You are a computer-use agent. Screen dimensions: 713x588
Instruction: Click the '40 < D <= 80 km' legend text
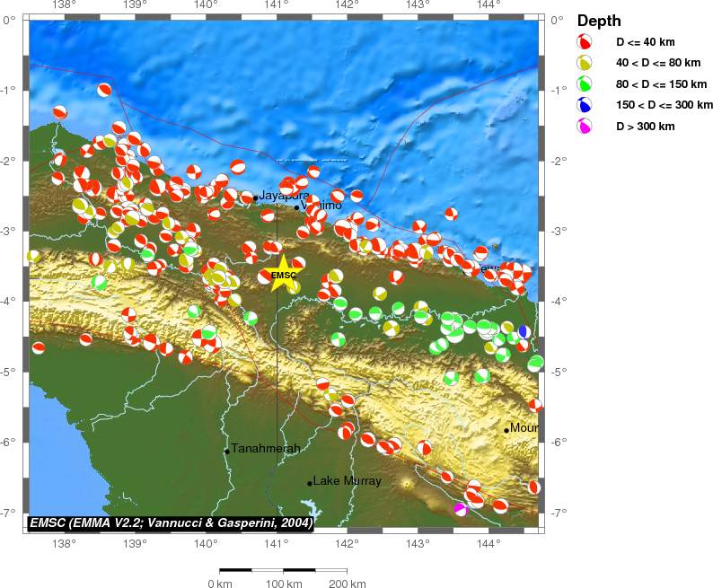click(x=658, y=63)
